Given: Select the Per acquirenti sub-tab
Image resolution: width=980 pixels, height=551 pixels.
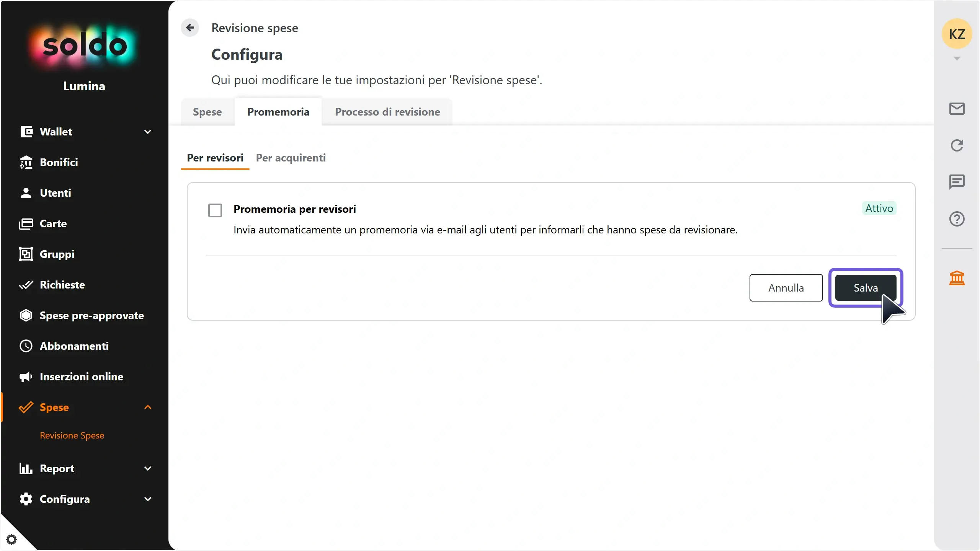Looking at the screenshot, I should pyautogui.click(x=291, y=158).
